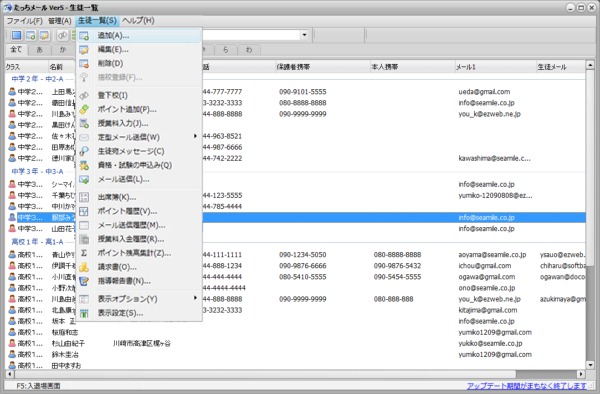The image size is (600, 394).
Task: Select the ポイント追加(P) point add icon
Action: (x=84, y=109)
